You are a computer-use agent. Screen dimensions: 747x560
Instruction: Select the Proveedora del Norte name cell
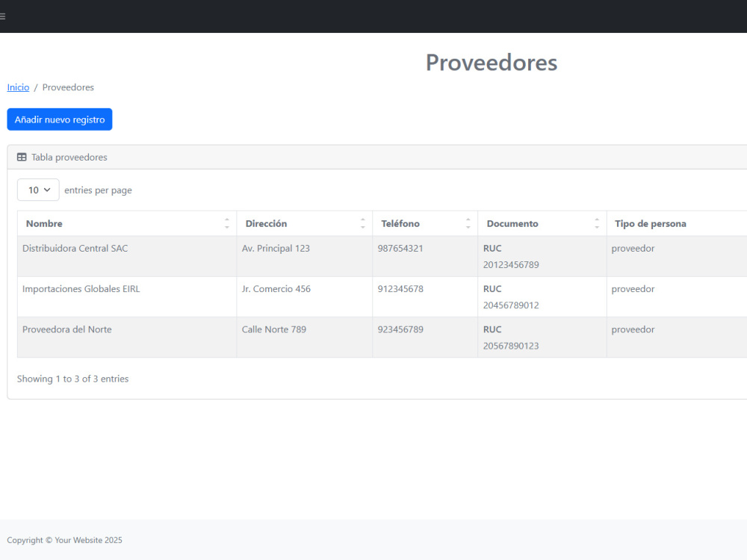coord(127,337)
